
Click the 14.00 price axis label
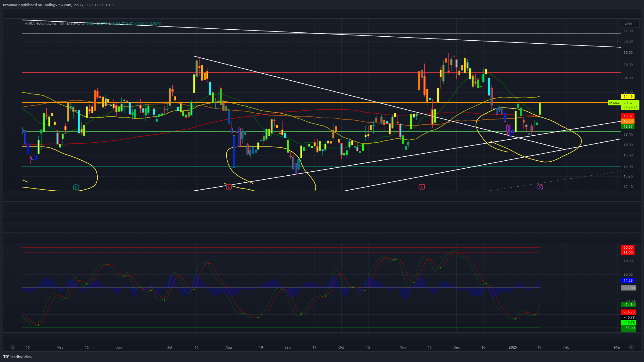(628, 167)
